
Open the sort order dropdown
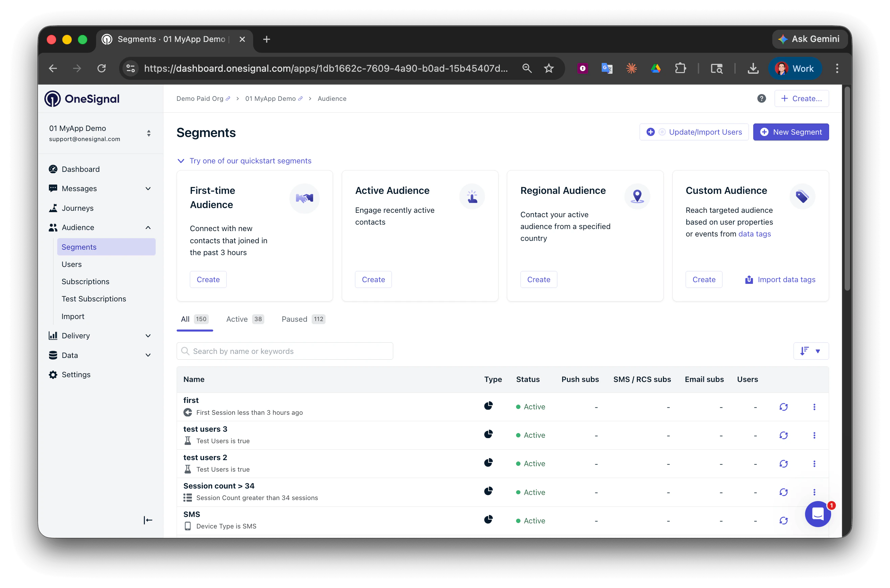(810, 352)
